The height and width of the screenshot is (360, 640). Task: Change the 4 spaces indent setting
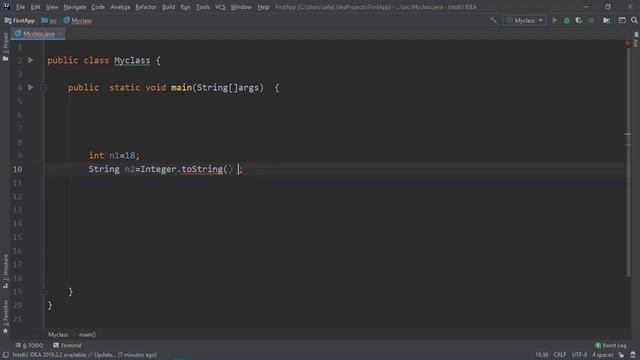[x=602, y=355]
